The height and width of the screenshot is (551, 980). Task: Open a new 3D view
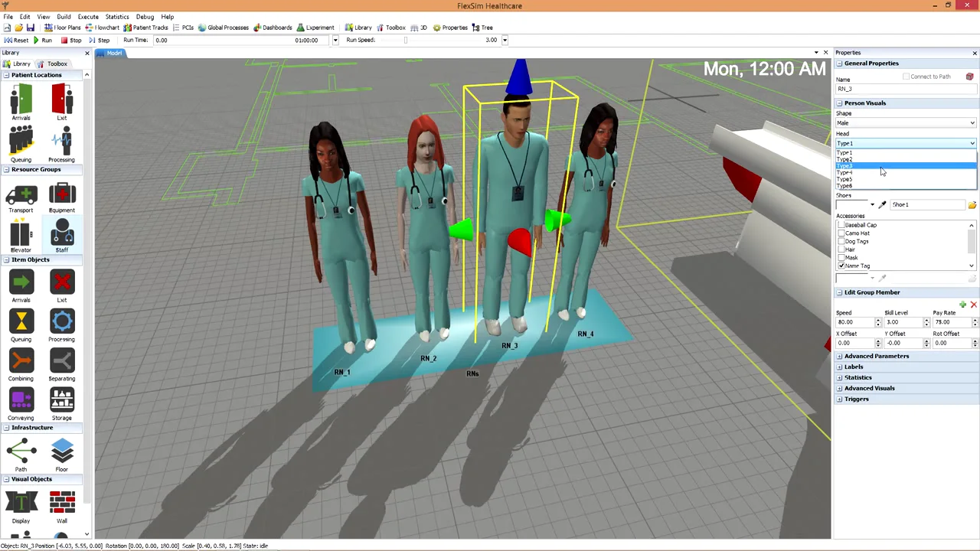pyautogui.click(x=419, y=28)
